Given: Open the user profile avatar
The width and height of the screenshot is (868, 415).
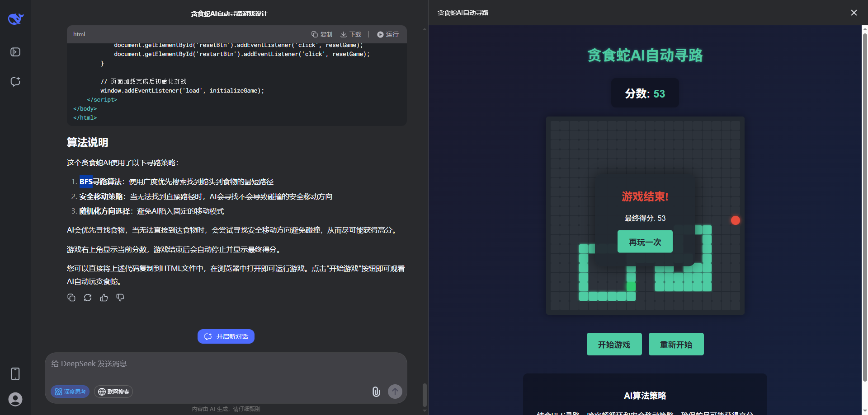Looking at the screenshot, I should (15, 399).
